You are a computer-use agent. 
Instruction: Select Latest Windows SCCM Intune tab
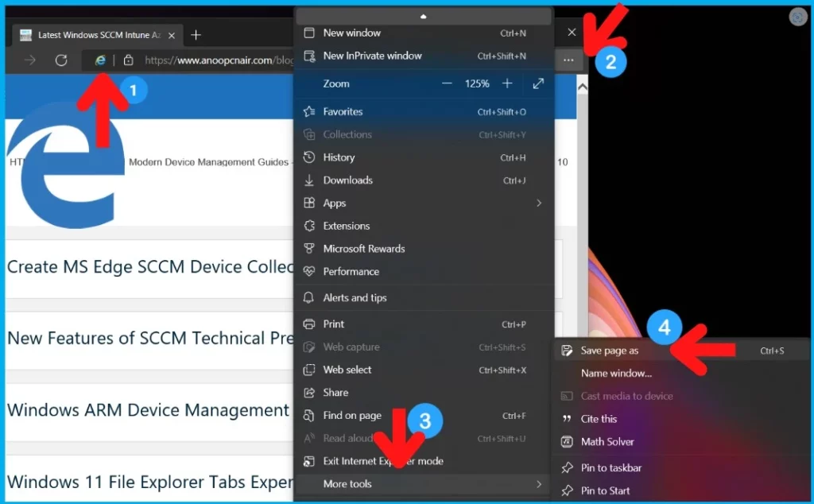coord(97,35)
